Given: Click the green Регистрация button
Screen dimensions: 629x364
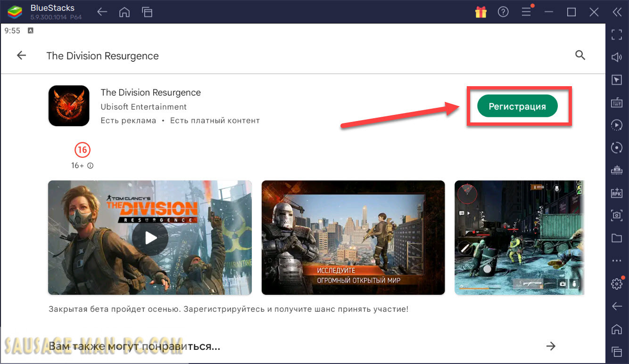Looking at the screenshot, I should click(517, 106).
